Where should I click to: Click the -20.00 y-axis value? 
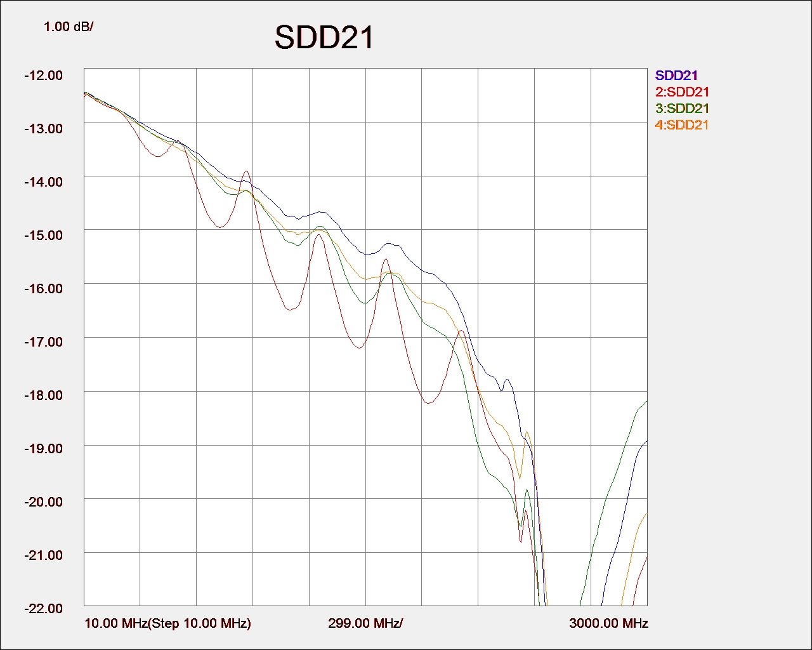pos(43,502)
